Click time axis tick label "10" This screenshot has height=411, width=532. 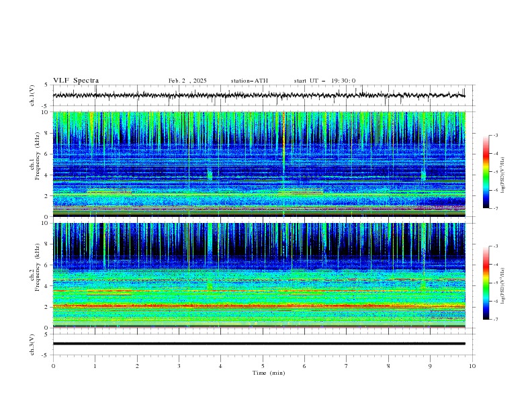pos(472,366)
